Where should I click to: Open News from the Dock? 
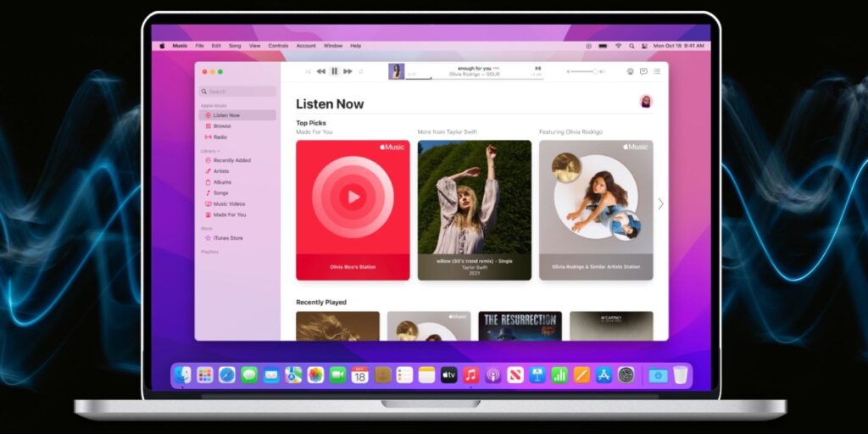515,375
